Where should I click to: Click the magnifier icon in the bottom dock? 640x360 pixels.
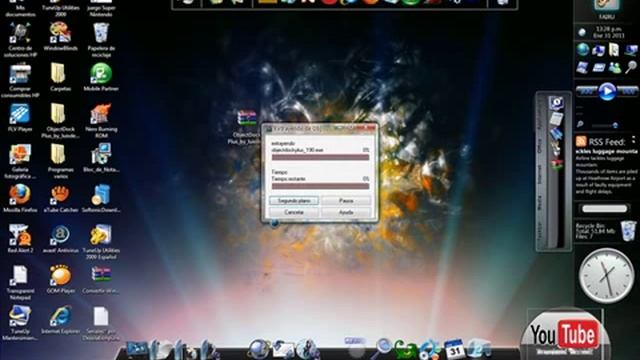coord(383,348)
